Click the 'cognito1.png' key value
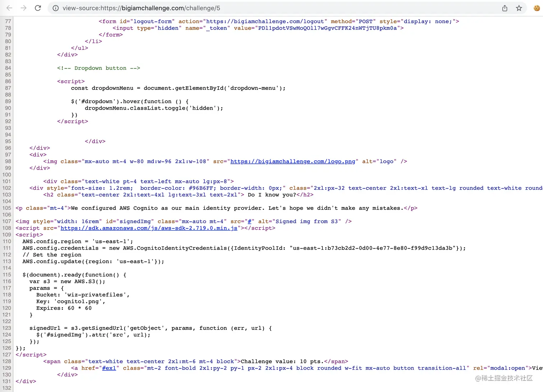 [78, 301]
